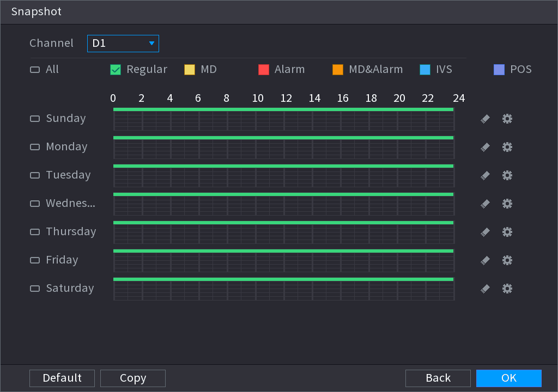Toggle the Tuesday checkbox
This screenshot has height=392, width=558.
tap(35, 175)
